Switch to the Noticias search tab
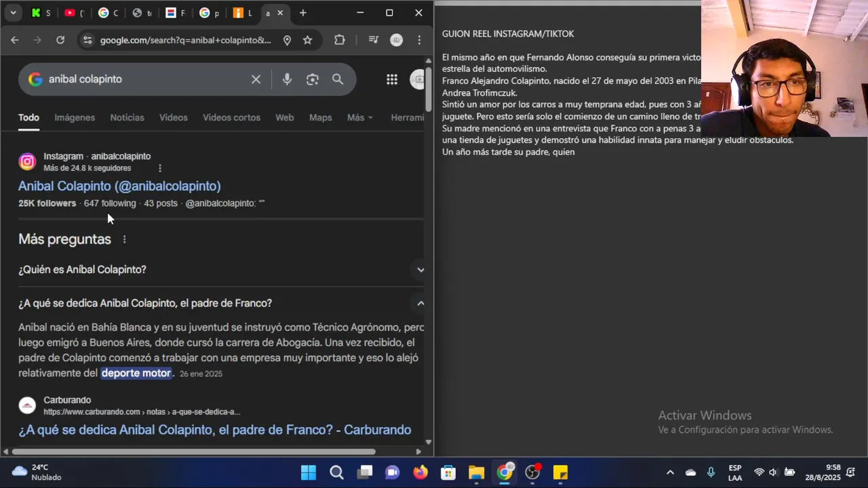 tap(127, 117)
